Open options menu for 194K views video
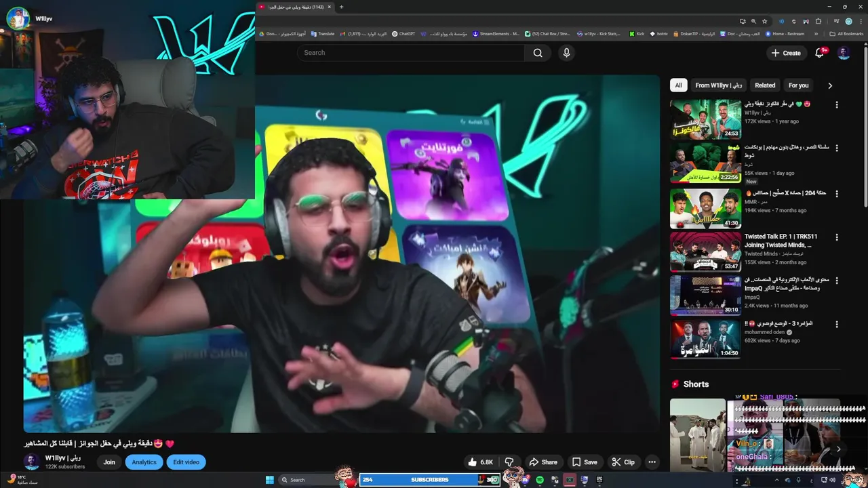The height and width of the screenshot is (488, 868). (837, 194)
